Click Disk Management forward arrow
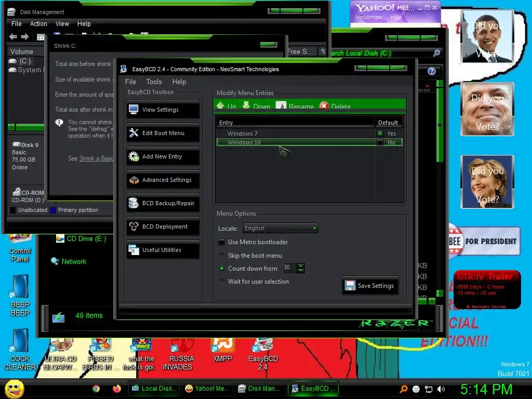 [x=25, y=37]
